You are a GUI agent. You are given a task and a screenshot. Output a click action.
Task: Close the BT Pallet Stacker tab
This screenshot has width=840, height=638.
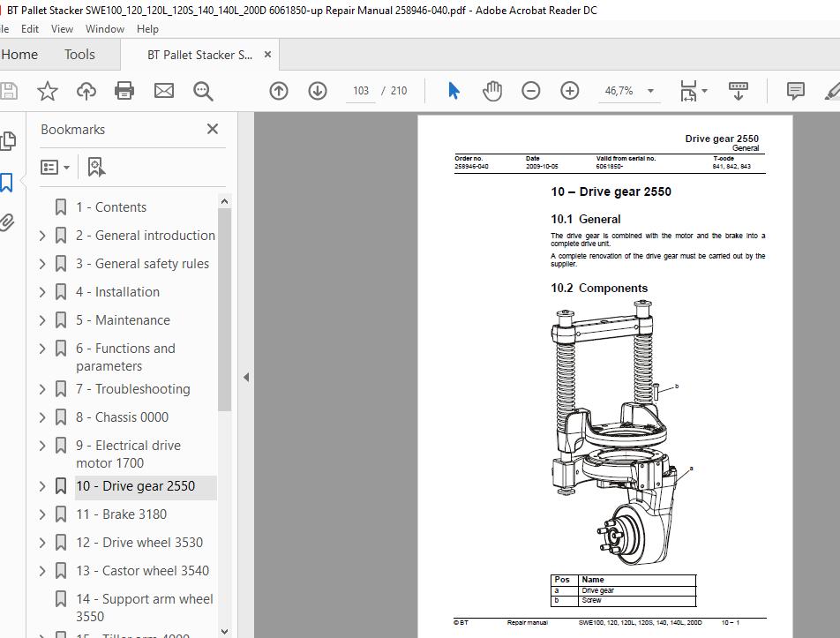pos(268,55)
